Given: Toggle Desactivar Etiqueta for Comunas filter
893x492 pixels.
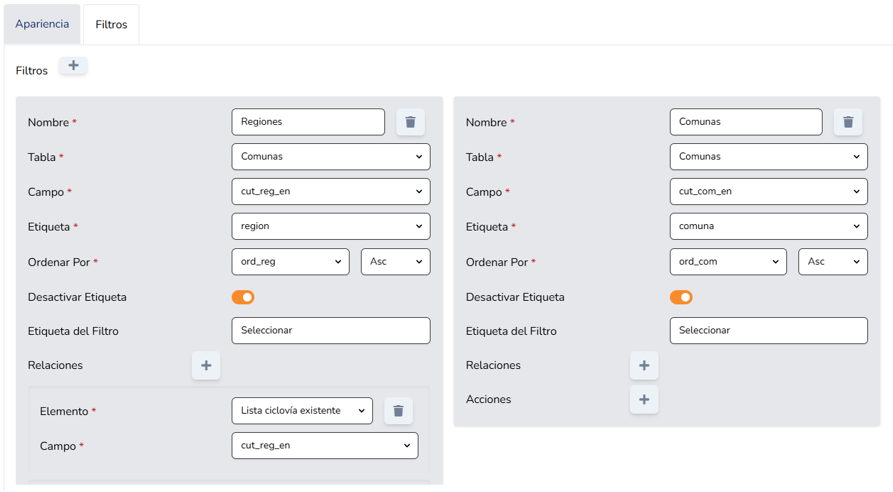Looking at the screenshot, I should [681, 297].
